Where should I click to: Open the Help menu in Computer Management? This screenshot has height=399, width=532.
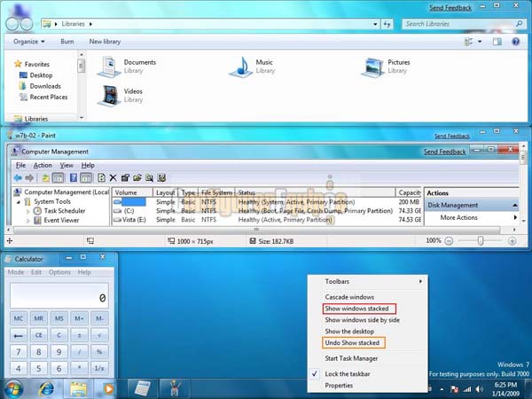pos(88,165)
